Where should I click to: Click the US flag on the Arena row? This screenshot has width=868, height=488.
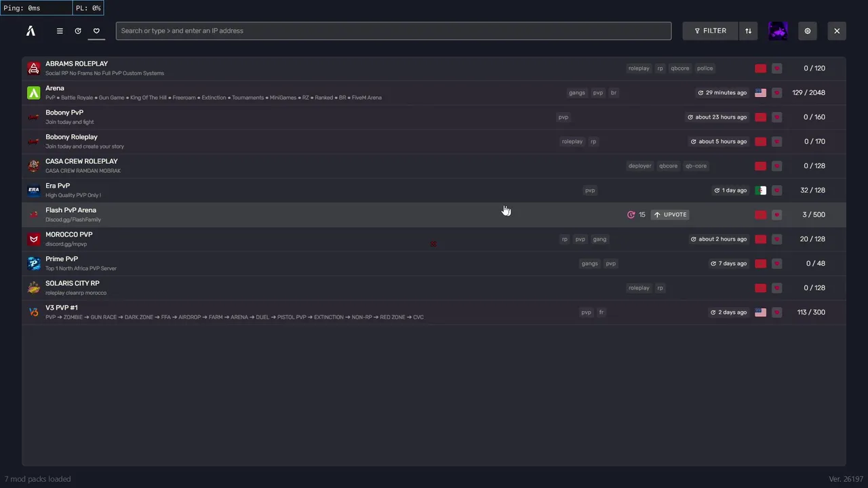pyautogui.click(x=760, y=92)
